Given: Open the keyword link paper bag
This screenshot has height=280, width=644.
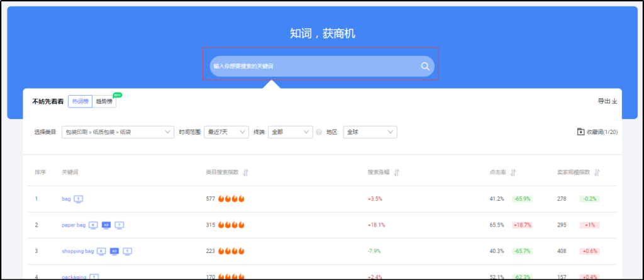Looking at the screenshot, I should pos(74,225).
